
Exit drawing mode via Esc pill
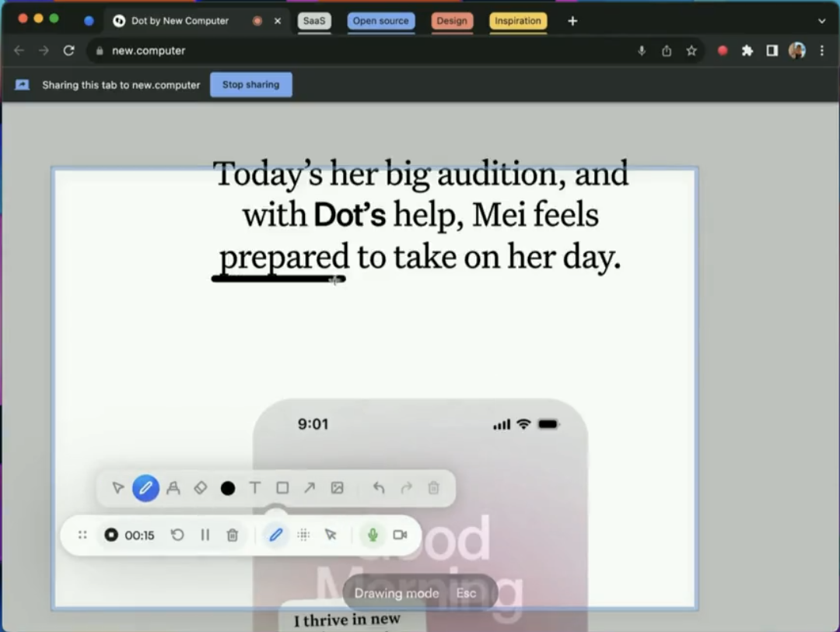pyautogui.click(x=466, y=593)
